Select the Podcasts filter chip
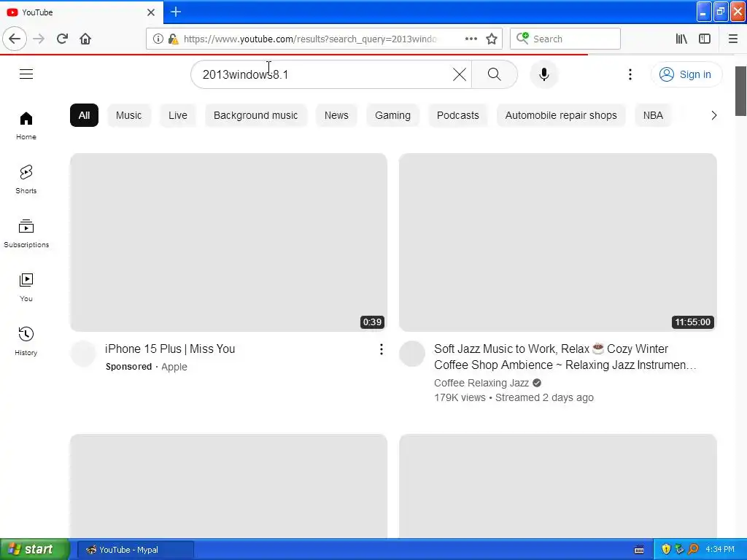747x560 pixels. point(458,115)
